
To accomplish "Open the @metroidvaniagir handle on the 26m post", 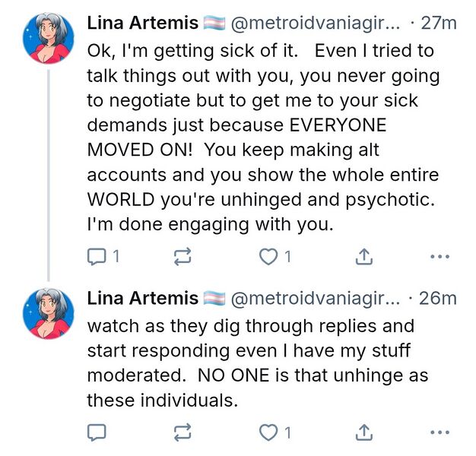I will coord(315,298).
